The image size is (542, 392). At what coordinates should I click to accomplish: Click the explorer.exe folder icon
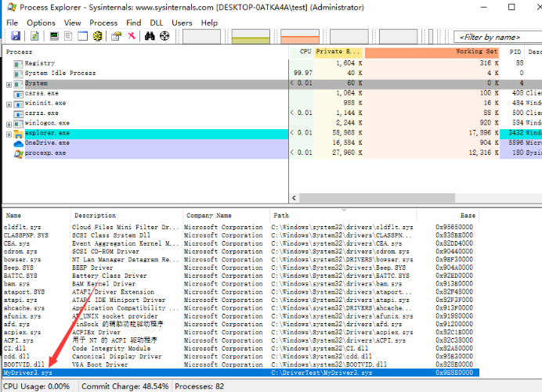[x=18, y=134]
